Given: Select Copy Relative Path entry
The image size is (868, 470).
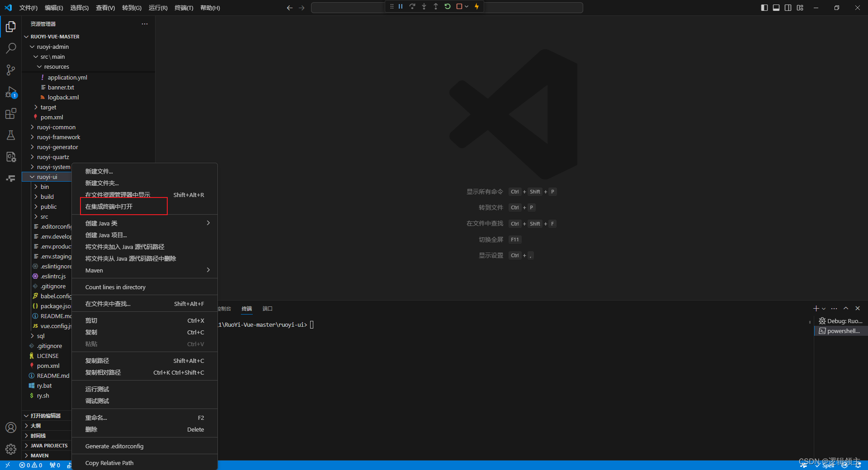Looking at the screenshot, I should coord(145,463).
